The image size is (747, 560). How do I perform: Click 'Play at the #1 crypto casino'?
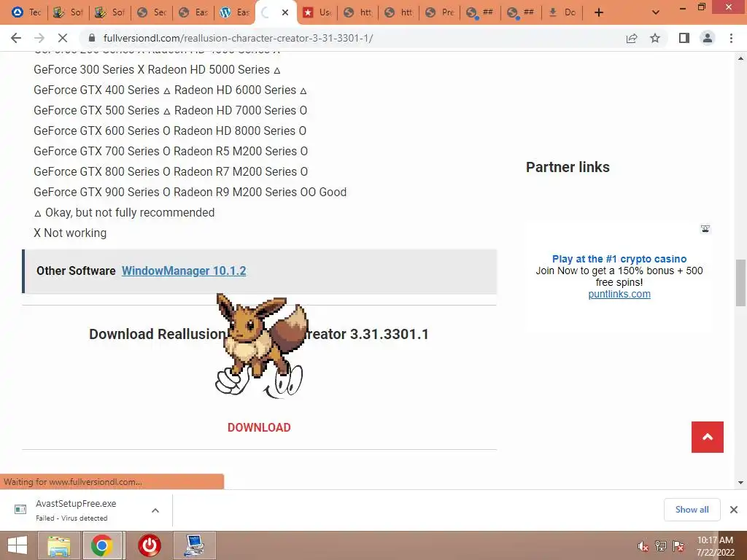619,259
